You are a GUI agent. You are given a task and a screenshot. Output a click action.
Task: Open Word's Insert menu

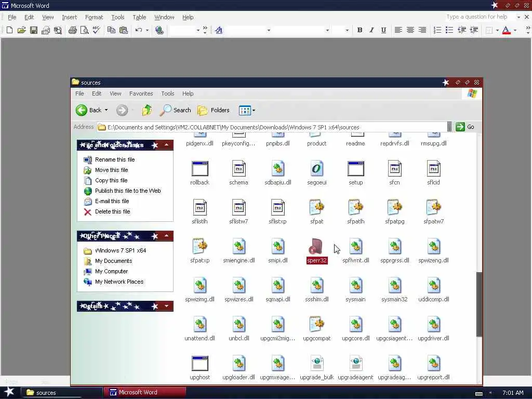[x=69, y=17]
